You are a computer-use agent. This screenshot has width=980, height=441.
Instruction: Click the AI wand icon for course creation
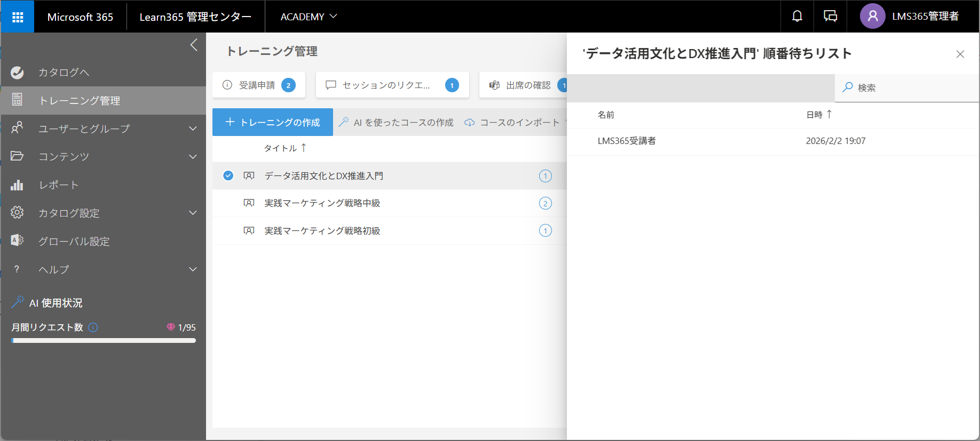(344, 122)
